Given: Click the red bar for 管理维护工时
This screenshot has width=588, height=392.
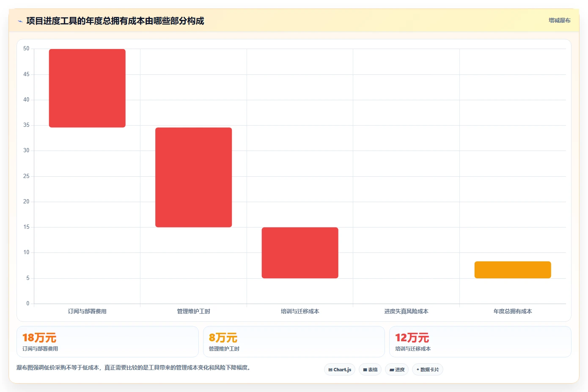Looking at the screenshot, I should point(193,177).
